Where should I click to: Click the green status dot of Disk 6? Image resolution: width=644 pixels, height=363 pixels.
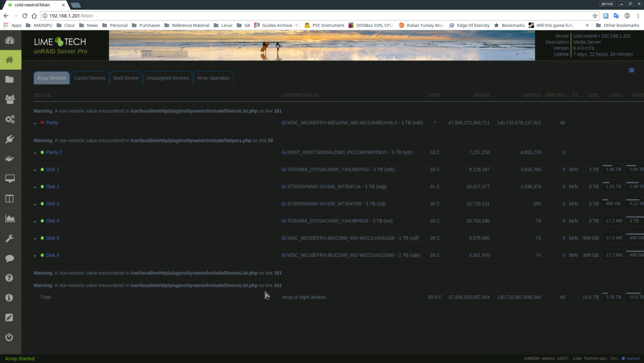click(42, 255)
